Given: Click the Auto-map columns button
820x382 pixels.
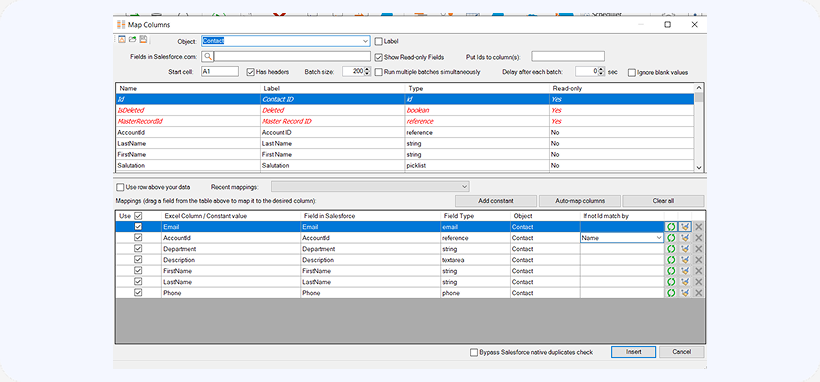Looking at the screenshot, I should (579, 201).
